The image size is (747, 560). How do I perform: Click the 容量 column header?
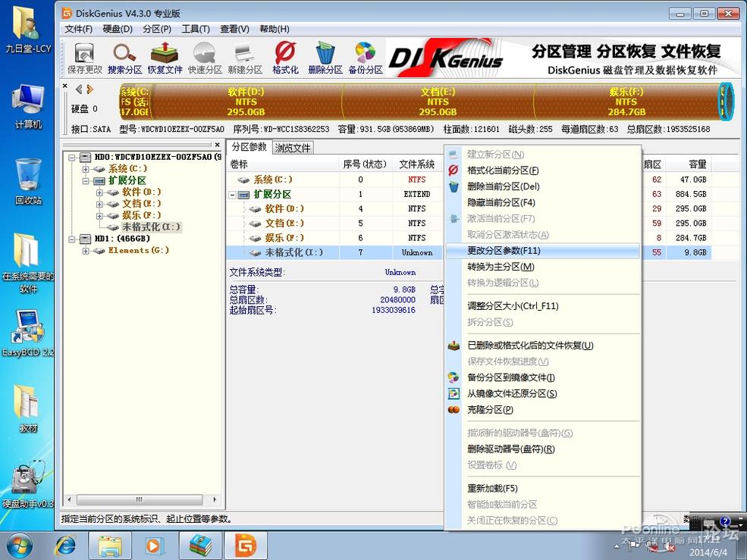point(689,164)
